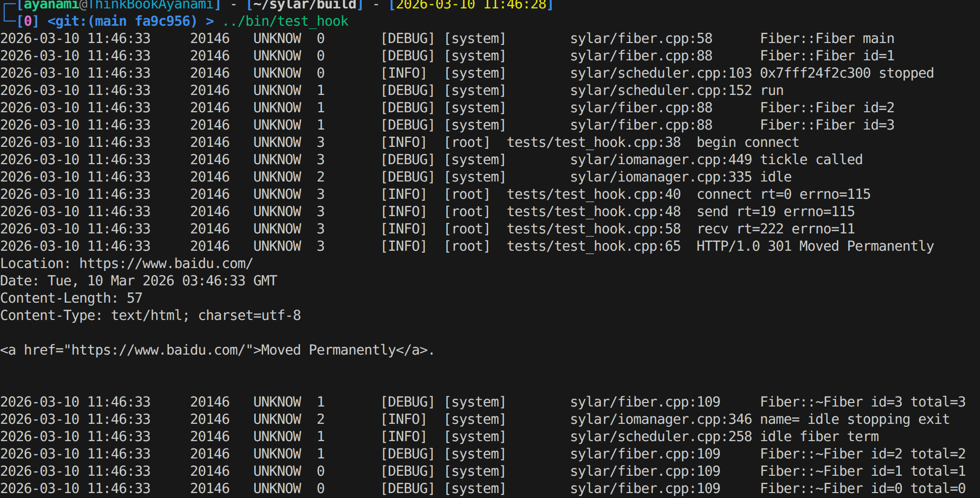The height and width of the screenshot is (498, 980).
Task: Click the tests/test_hook.cpp:38 file reference
Action: [x=594, y=142]
